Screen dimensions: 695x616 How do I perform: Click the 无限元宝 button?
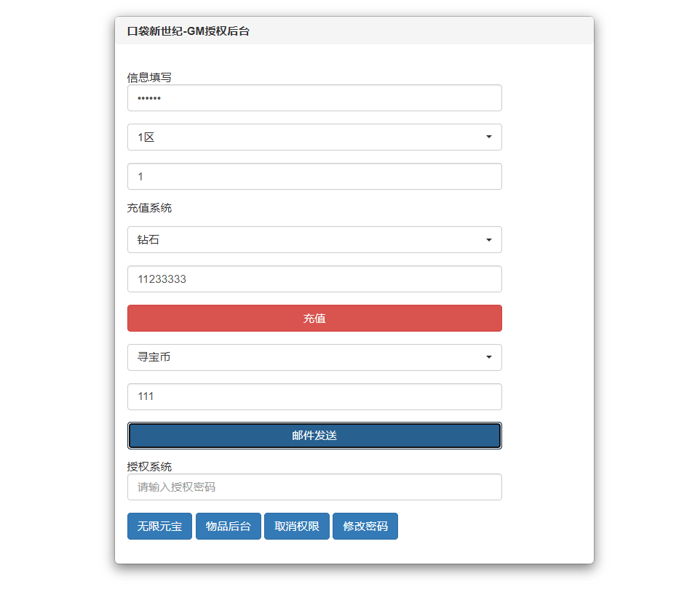[x=159, y=526]
